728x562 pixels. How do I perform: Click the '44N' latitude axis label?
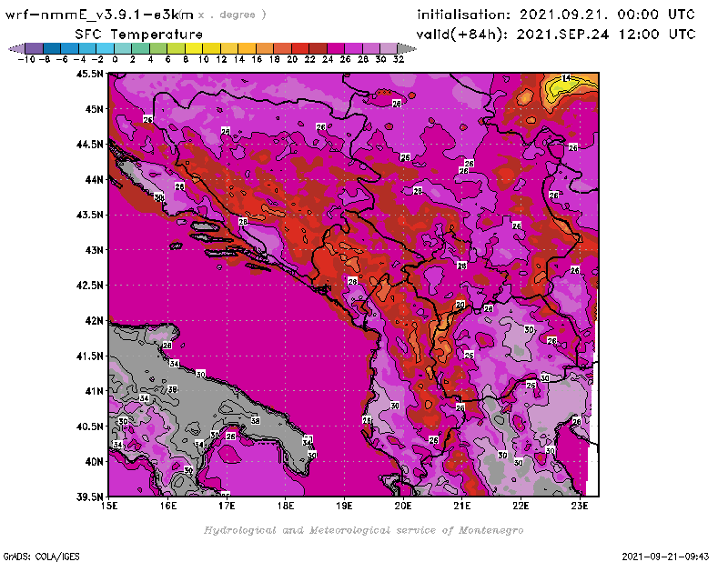[94, 179]
